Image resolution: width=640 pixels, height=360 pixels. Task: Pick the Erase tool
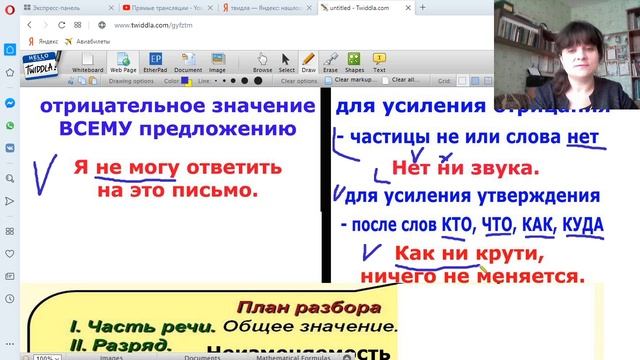pos(330,62)
